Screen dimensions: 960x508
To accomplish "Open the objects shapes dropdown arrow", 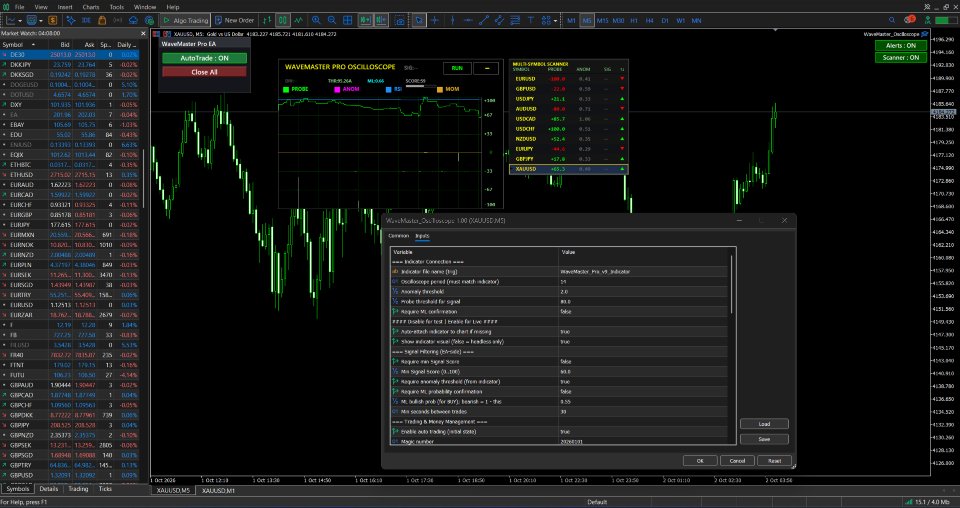I will [555, 20].
